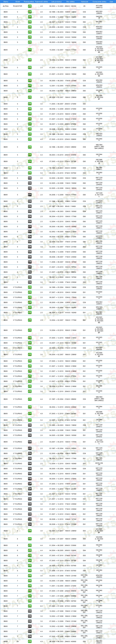116x644 pixels.
Task: Click the 'Pojemność silnika' column header
Action: 41,1
